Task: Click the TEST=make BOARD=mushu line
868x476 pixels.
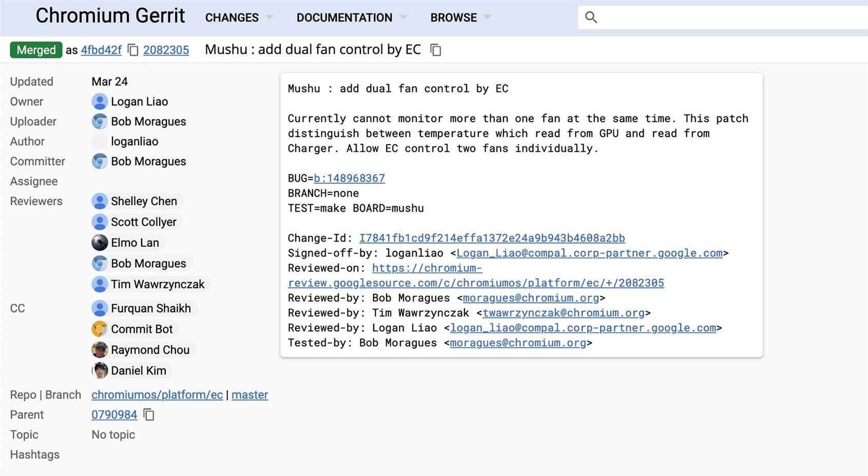Action: [x=356, y=208]
